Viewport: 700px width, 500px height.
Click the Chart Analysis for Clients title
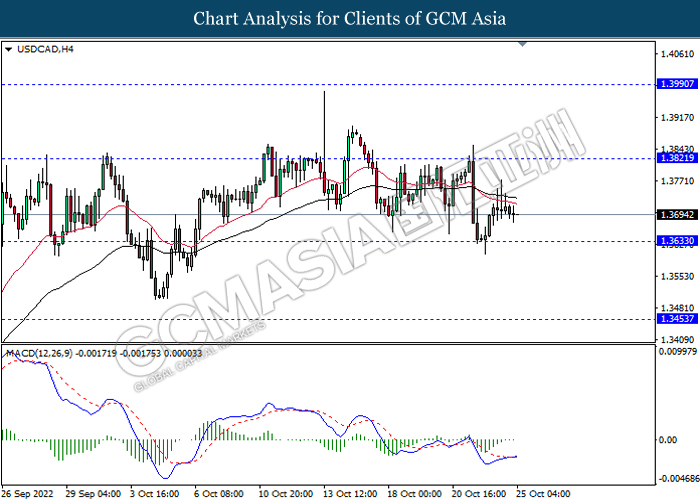[350, 18]
